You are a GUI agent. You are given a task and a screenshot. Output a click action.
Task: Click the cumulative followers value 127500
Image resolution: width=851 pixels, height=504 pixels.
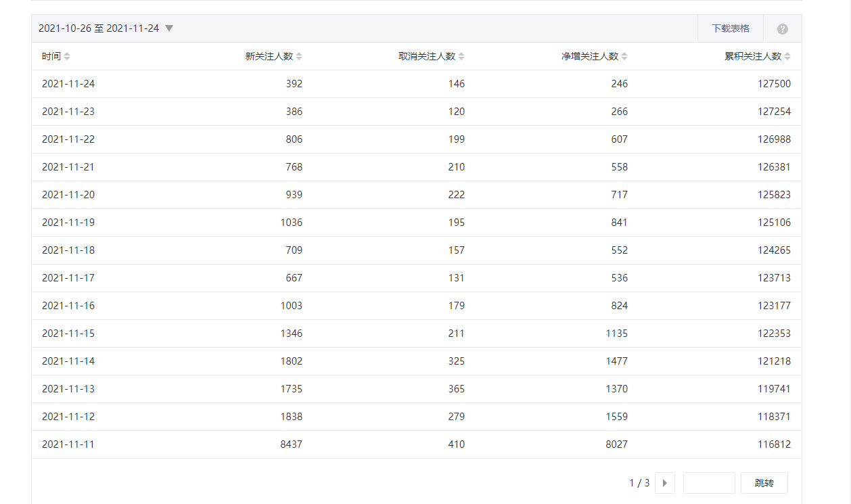coord(774,84)
